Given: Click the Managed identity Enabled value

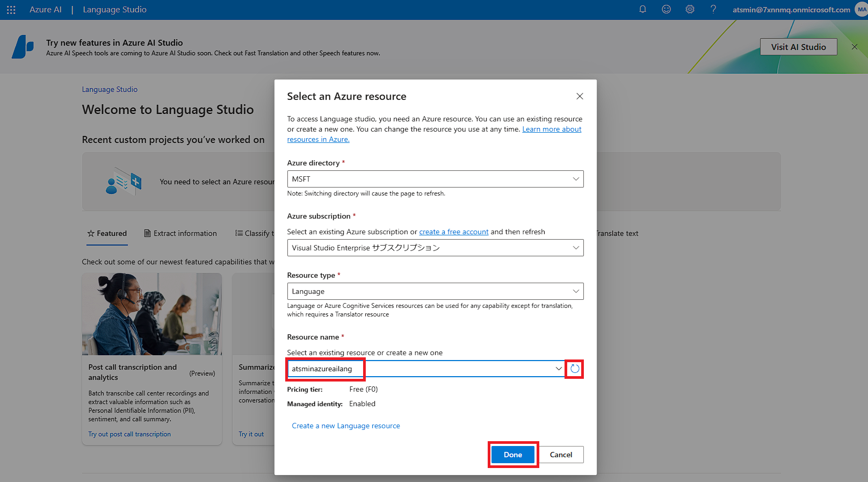Looking at the screenshot, I should point(363,404).
